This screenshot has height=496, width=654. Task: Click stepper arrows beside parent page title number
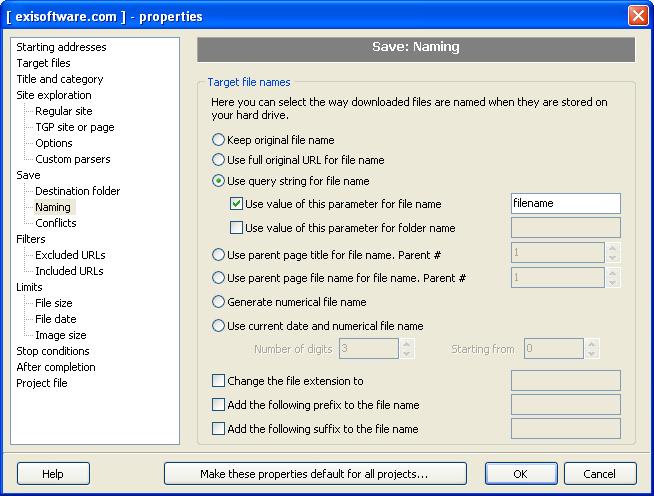click(x=612, y=252)
